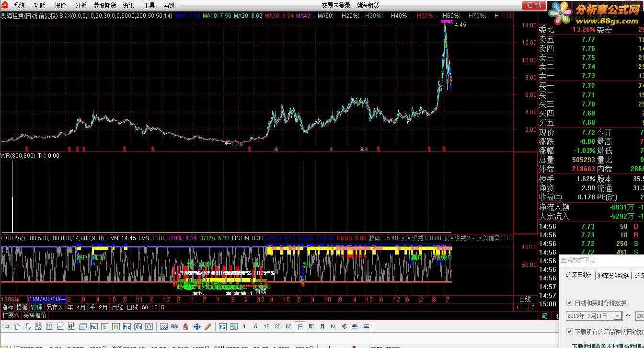The width and height of the screenshot is (644, 348).
Task: Select the 月线 period tab
Action: (117, 307)
